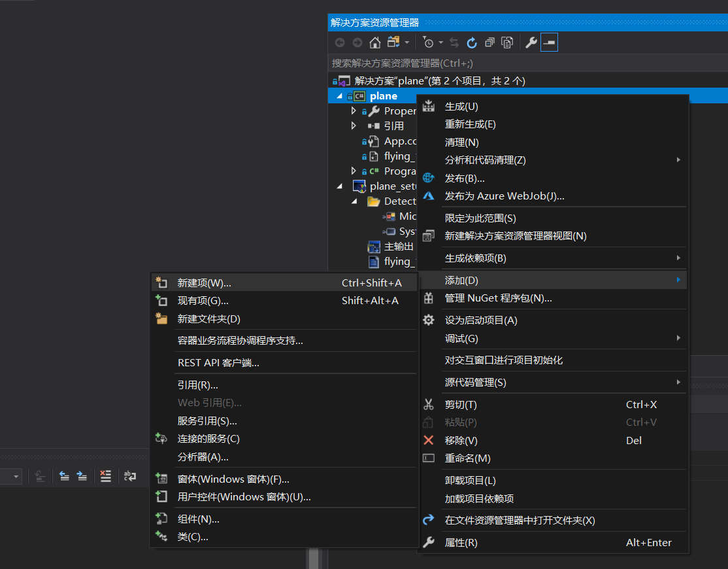The image size is (728, 569).
Task: Choose 在文件资源管理器中打开文件夹(X)
Action: (x=553, y=520)
